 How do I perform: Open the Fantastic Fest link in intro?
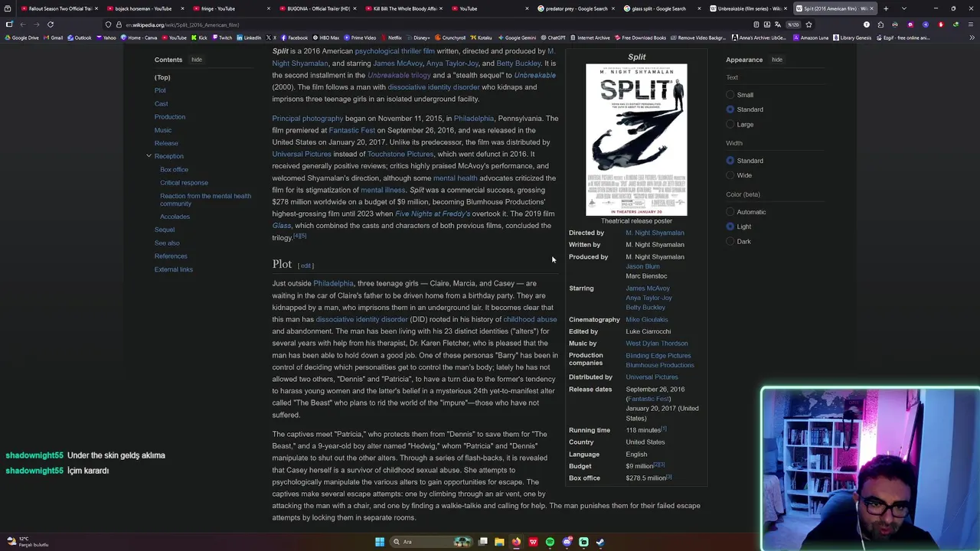pyautogui.click(x=351, y=130)
